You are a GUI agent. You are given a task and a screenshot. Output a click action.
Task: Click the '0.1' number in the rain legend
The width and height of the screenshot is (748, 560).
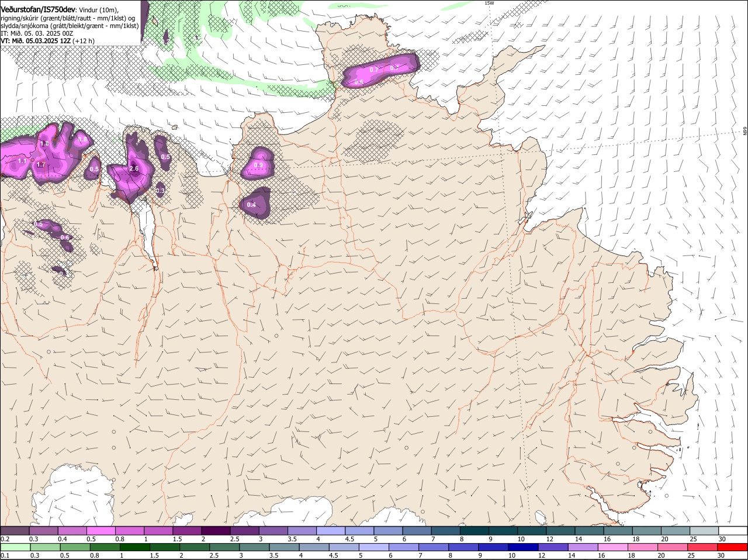tap(5, 555)
